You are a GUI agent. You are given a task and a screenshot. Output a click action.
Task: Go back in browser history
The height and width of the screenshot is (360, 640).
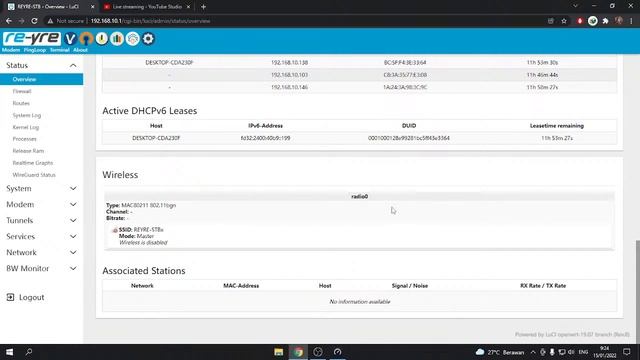(x=9, y=21)
